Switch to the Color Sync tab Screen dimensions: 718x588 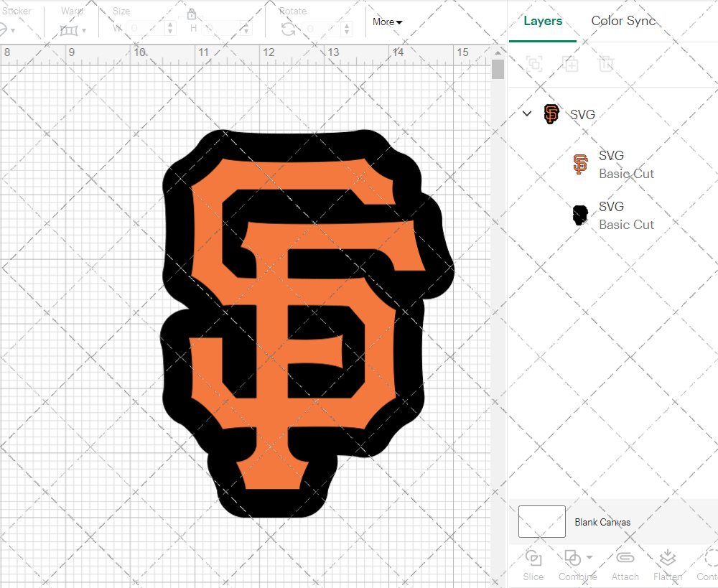click(x=623, y=21)
